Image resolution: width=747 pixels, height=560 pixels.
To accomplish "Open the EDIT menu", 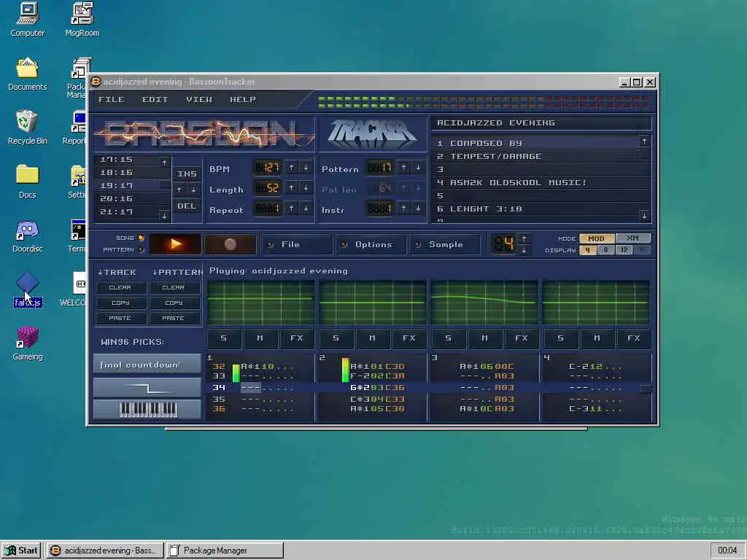I will [155, 99].
